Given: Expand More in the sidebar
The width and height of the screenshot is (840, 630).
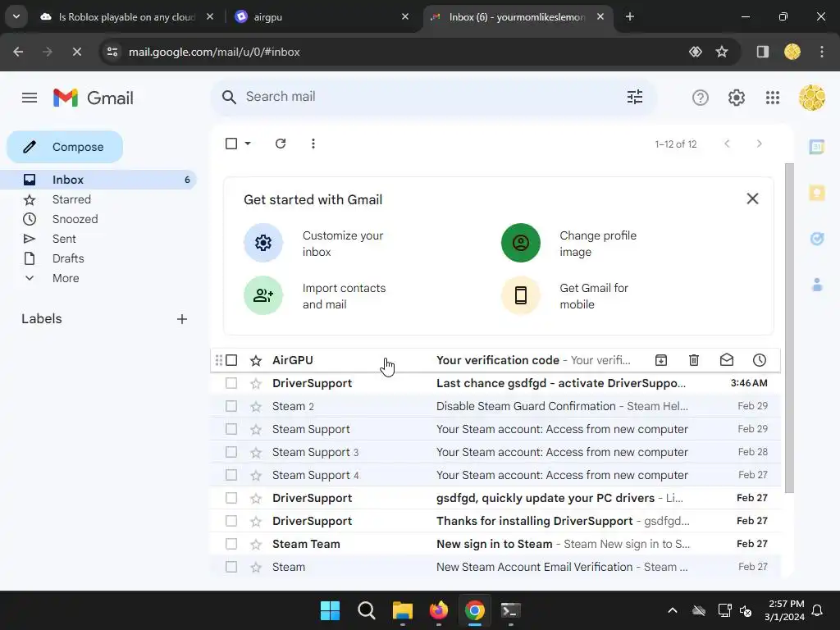Looking at the screenshot, I should pos(66,278).
